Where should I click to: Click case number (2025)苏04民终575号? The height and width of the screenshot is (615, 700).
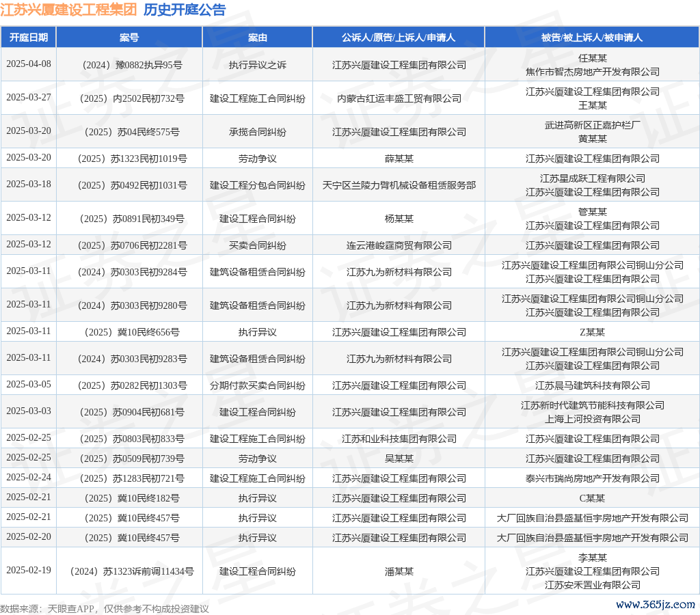133,132
